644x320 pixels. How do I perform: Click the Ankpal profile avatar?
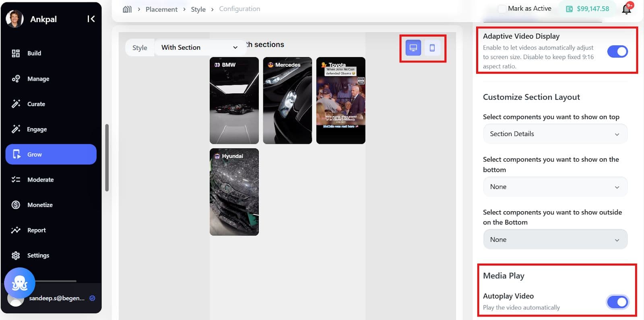[15, 19]
